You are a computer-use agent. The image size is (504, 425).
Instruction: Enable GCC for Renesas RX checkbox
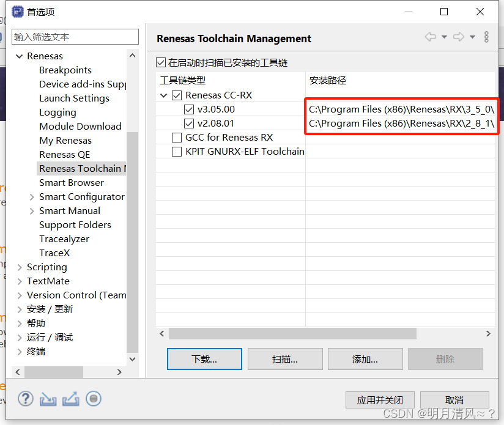[x=177, y=138]
